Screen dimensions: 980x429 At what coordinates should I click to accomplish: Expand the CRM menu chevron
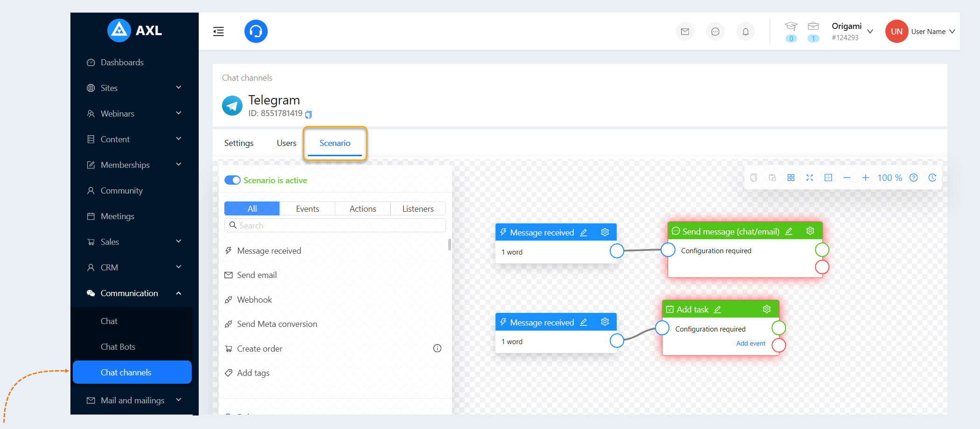pos(179,267)
